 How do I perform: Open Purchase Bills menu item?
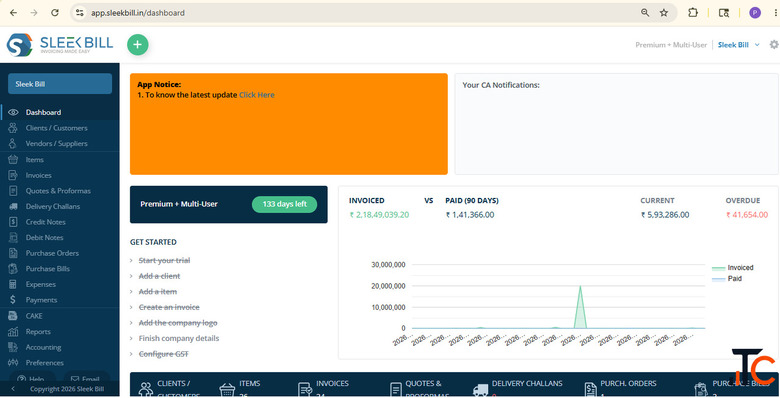(60, 269)
